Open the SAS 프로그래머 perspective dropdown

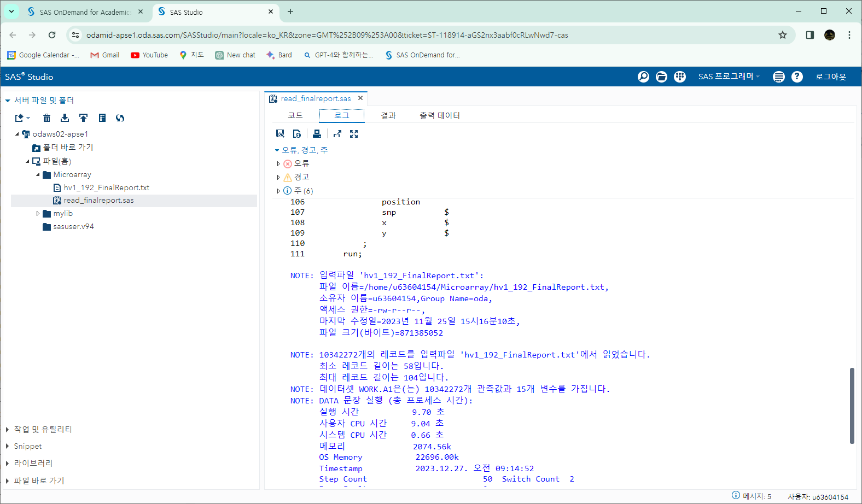pos(729,77)
